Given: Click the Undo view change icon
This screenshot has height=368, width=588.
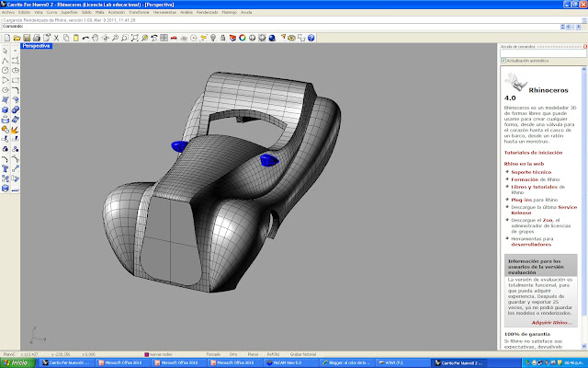Looking at the screenshot, I should point(154,38).
